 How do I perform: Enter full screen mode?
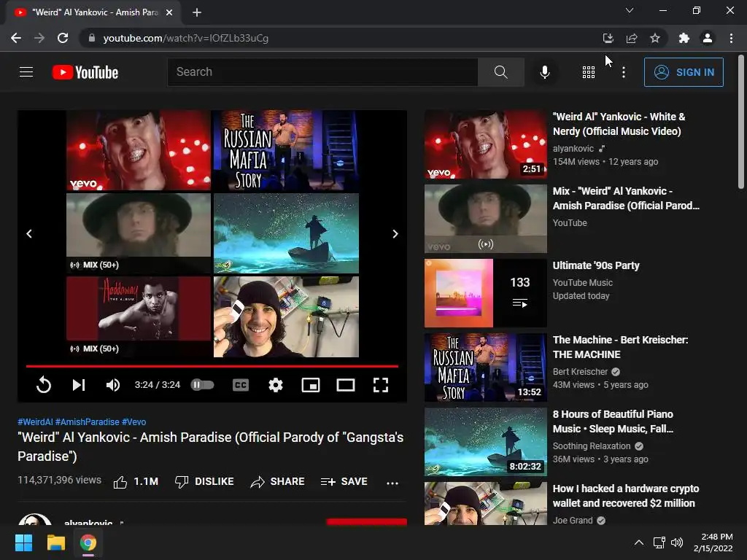(x=381, y=385)
